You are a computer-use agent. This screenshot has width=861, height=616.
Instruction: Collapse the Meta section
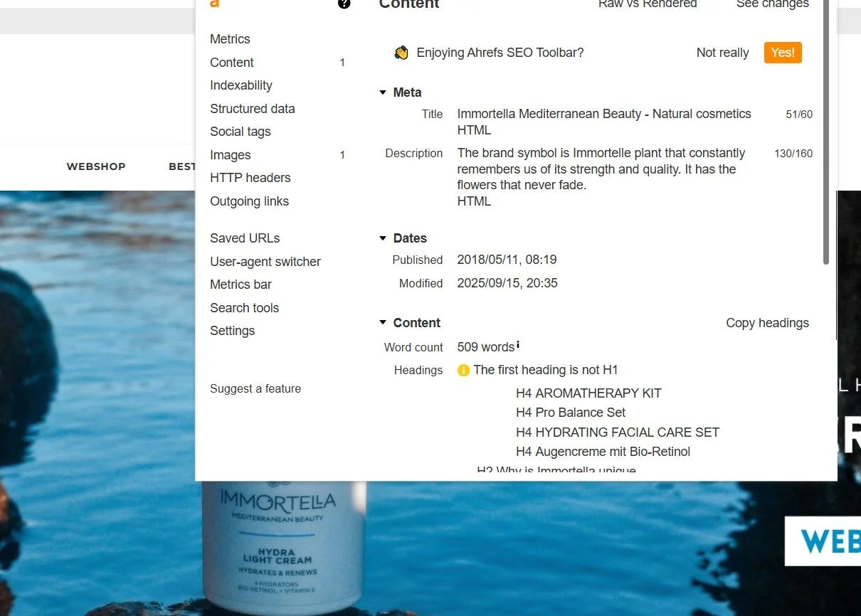(383, 92)
